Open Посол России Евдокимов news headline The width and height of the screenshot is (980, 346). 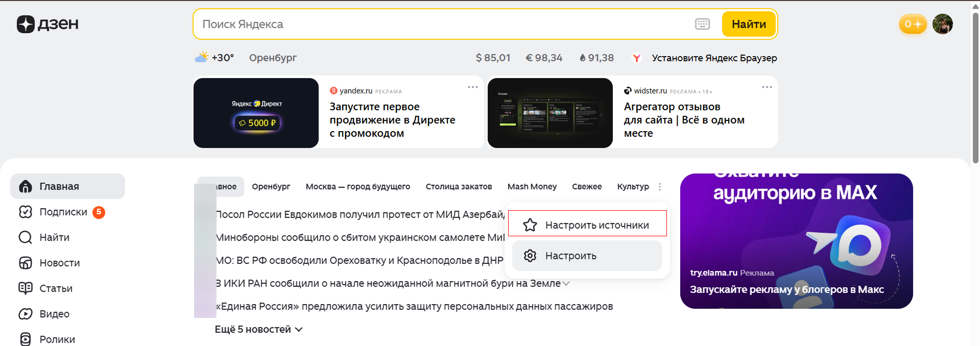[360, 214]
